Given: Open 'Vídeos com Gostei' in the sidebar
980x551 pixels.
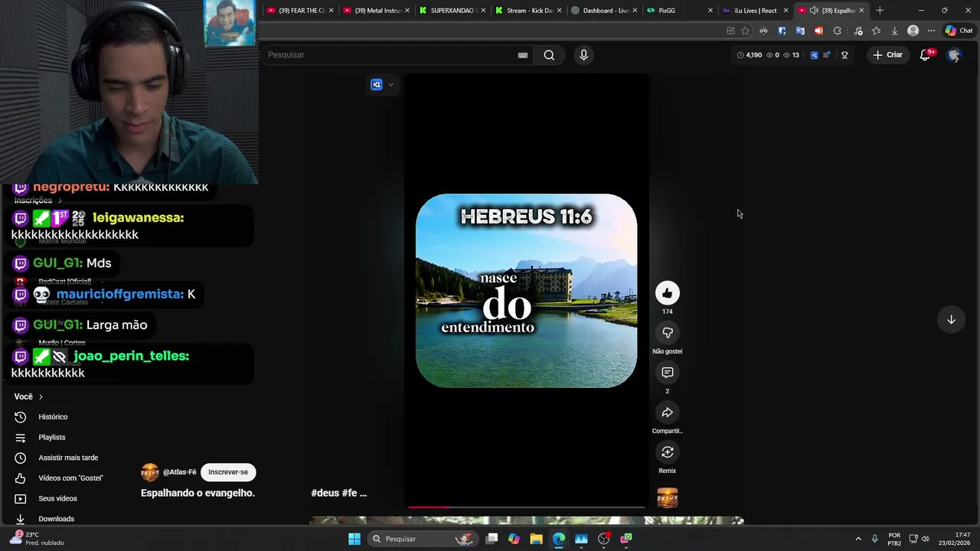Looking at the screenshot, I should click(x=70, y=478).
